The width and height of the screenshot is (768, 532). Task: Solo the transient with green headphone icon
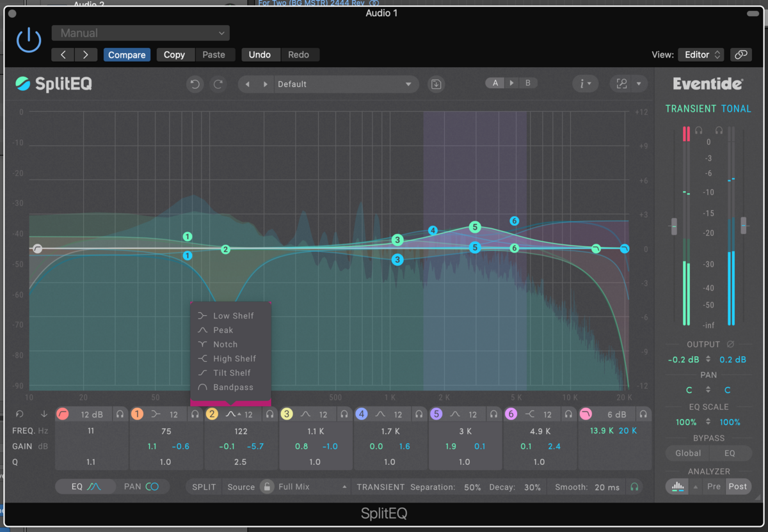click(x=634, y=487)
